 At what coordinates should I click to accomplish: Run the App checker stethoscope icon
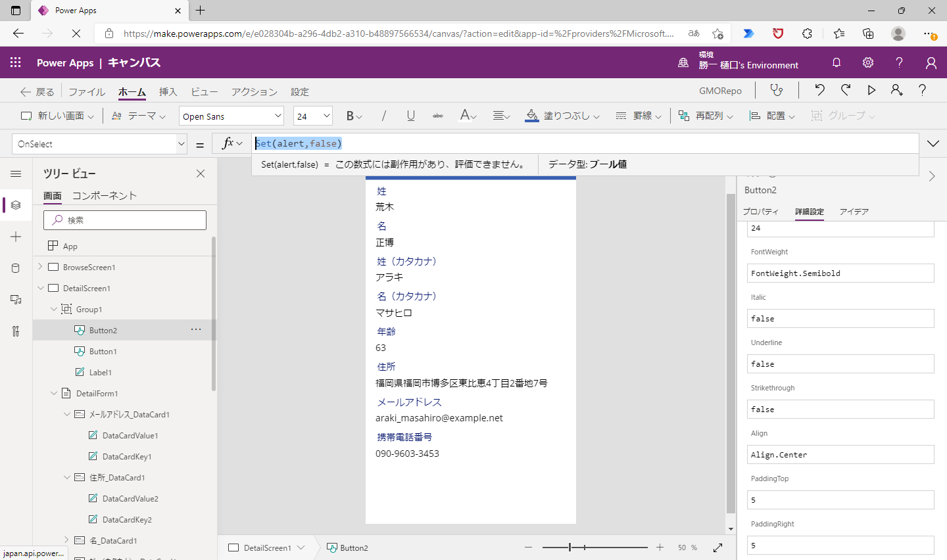777,91
